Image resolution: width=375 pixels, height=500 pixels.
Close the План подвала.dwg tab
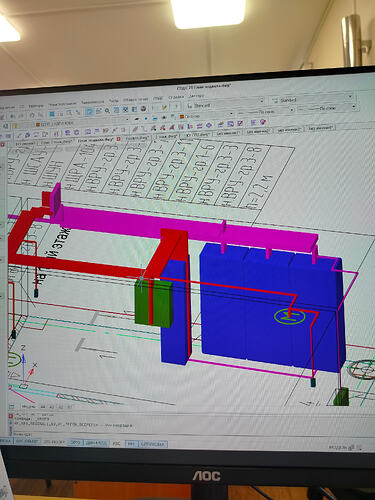[x=119, y=139]
